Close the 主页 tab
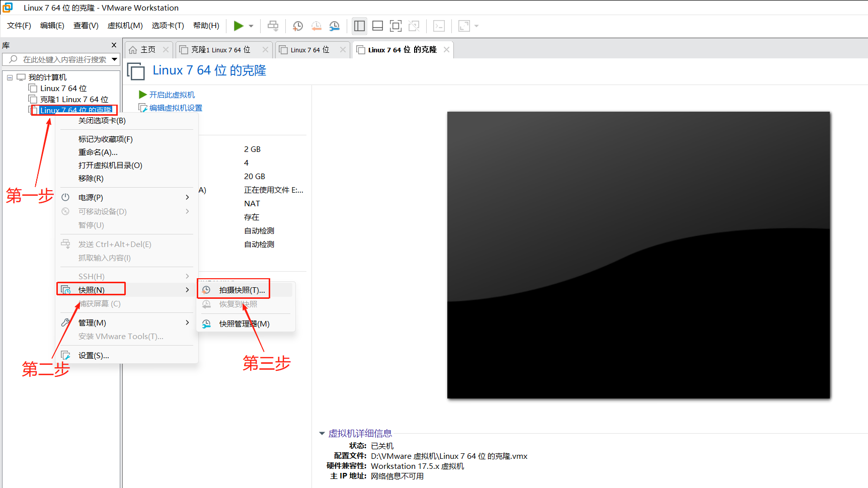The height and width of the screenshot is (488, 868). [x=166, y=50]
